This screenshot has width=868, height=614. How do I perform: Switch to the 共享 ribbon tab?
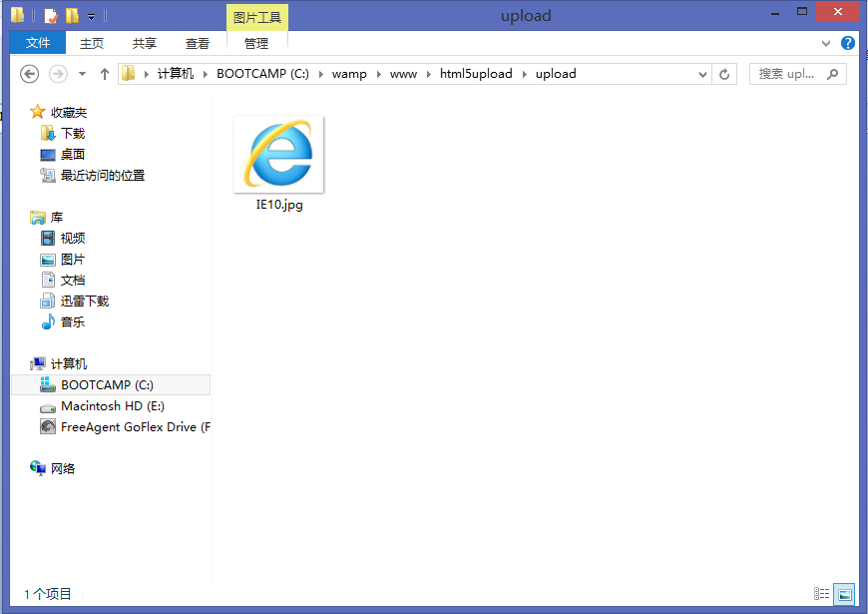[145, 43]
